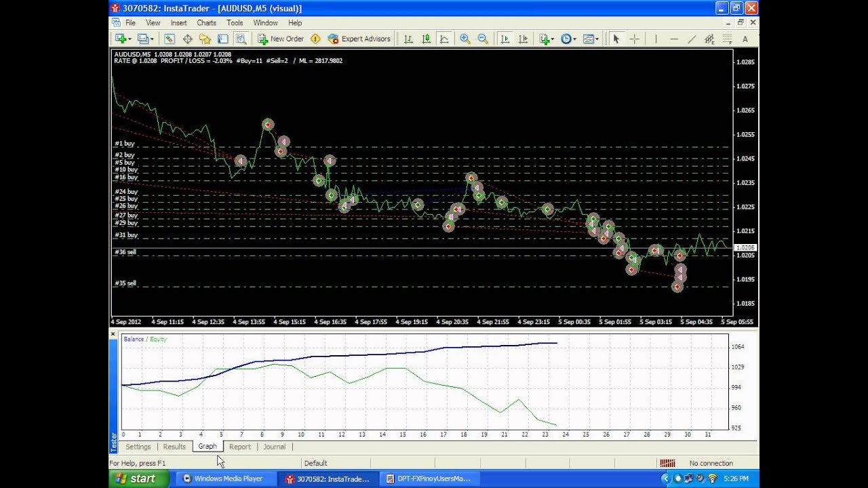Open the Charts menu
The width and height of the screenshot is (868, 488).
tap(206, 23)
